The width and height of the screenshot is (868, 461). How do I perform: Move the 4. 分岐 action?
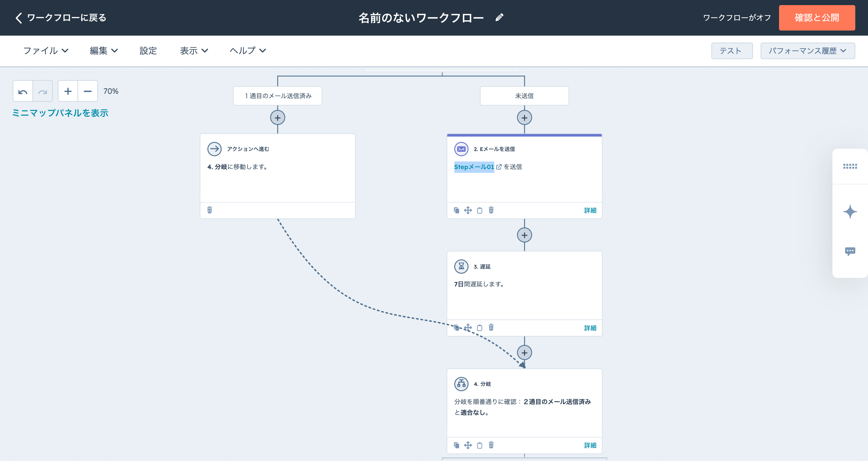tap(468, 445)
